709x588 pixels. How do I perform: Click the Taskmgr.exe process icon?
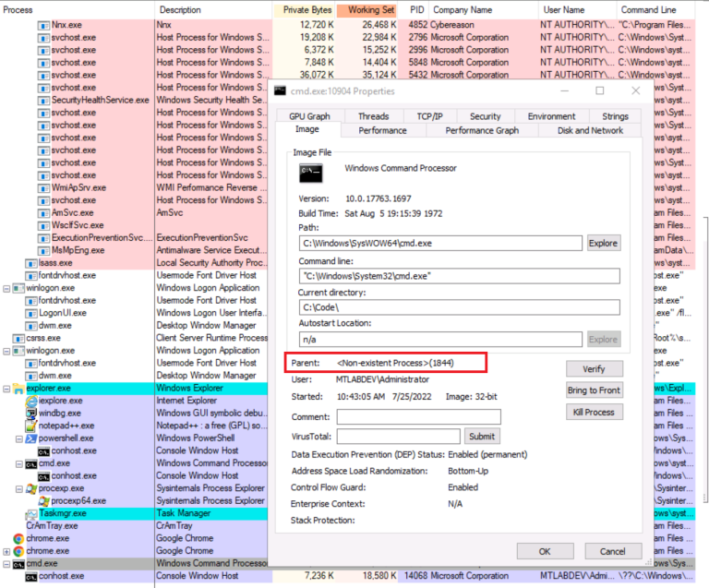[31, 513]
